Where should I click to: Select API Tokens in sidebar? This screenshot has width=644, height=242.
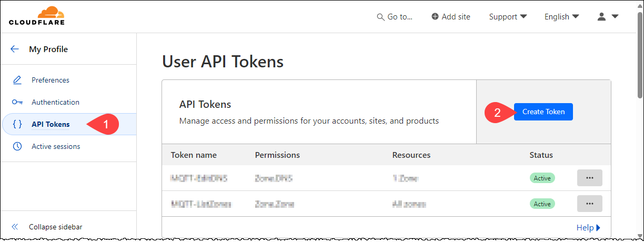[68, 124]
